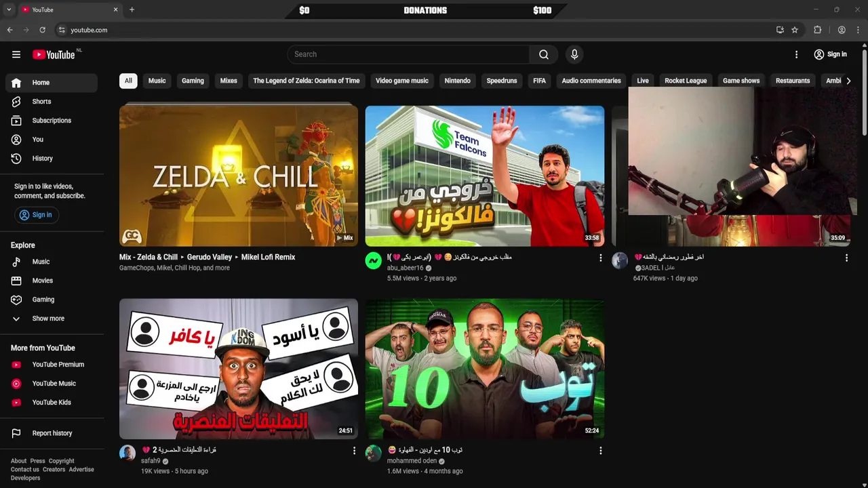The image size is (868, 488).
Task: Select the Speedruns filter chip
Action: pos(502,81)
